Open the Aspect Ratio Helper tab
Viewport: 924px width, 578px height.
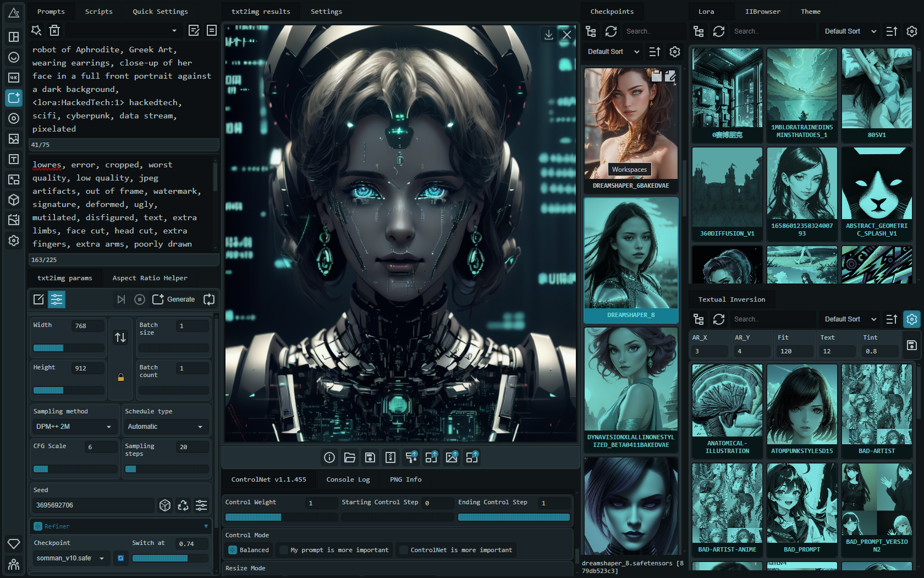[x=150, y=278]
